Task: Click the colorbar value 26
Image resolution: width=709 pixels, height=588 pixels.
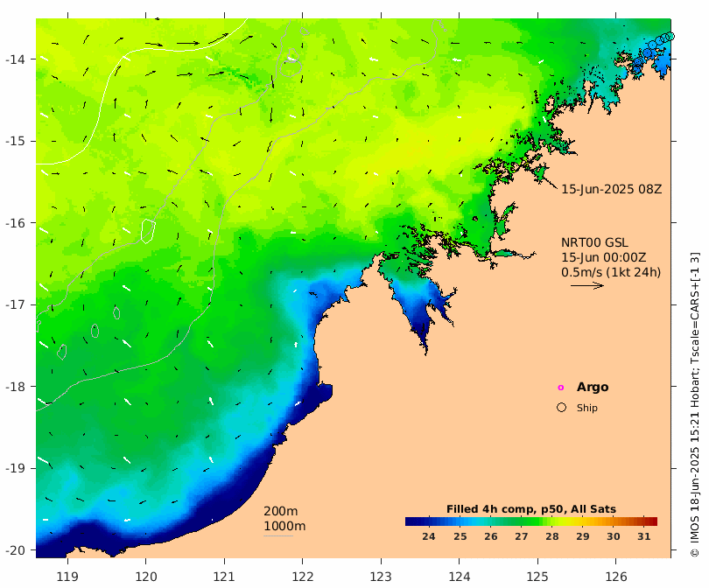Action: 490,536
